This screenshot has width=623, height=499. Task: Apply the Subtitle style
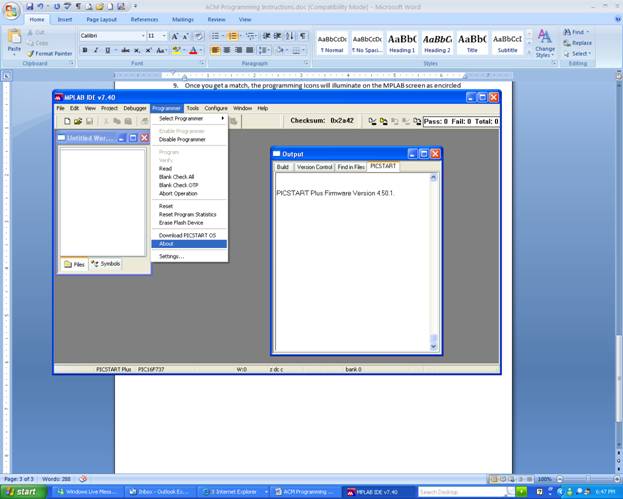coord(507,43)
